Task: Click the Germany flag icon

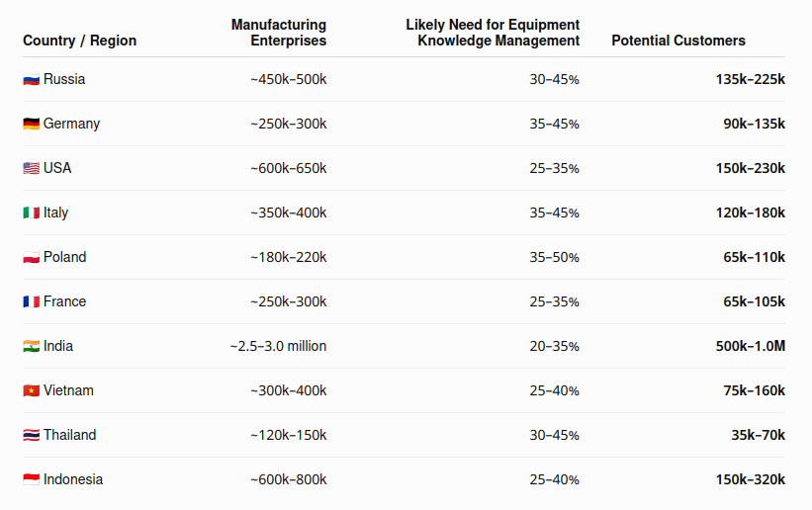Action: [x=31, y=125]
